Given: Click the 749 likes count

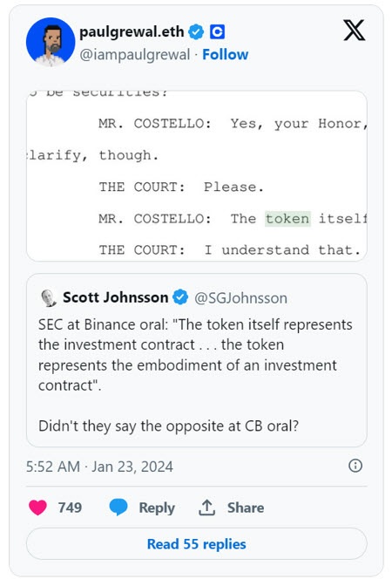Looking at the screenshot, I should (70, 508).
